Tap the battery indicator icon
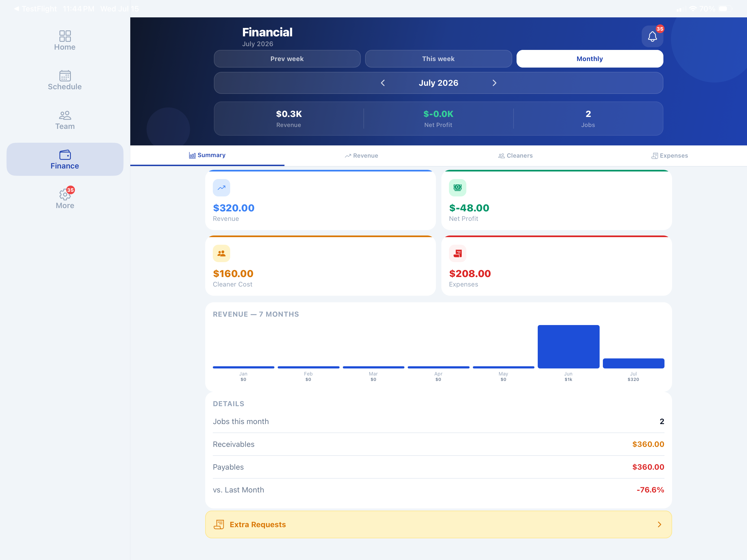The image size is (747, 560). [x=724, y=9]
